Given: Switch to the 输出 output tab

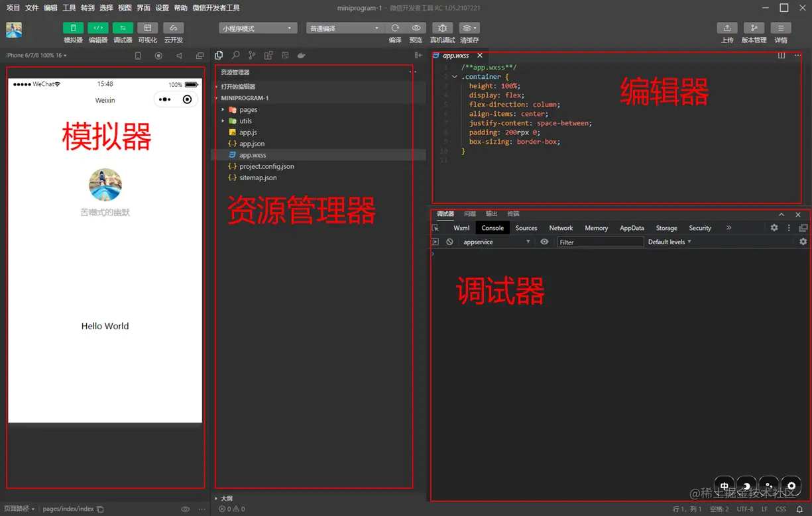Looking at the screenshot, I should (491, 214).
